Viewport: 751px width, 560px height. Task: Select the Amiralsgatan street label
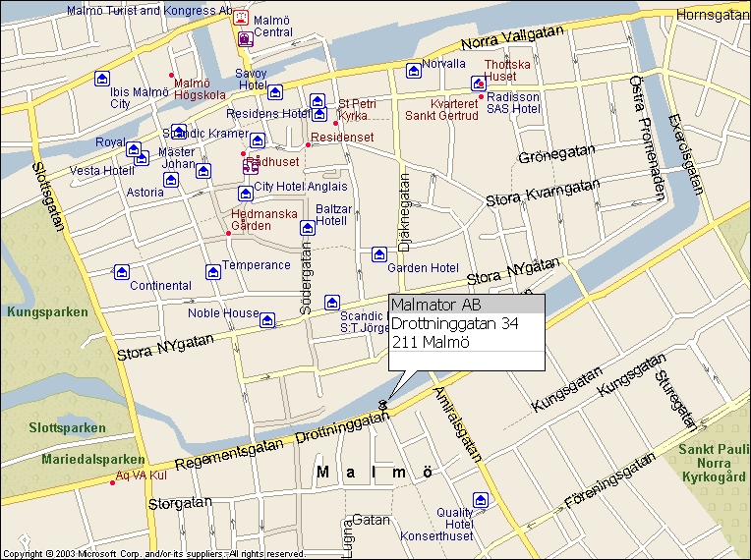pyautogui.click(x=457, y=424)
